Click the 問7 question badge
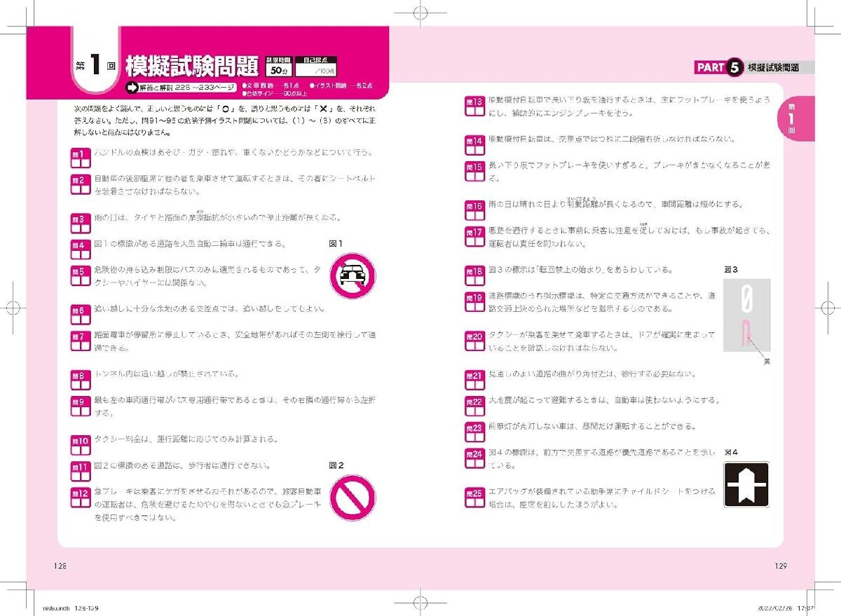This screenshot has height=616, width=841. coord(81,340)
